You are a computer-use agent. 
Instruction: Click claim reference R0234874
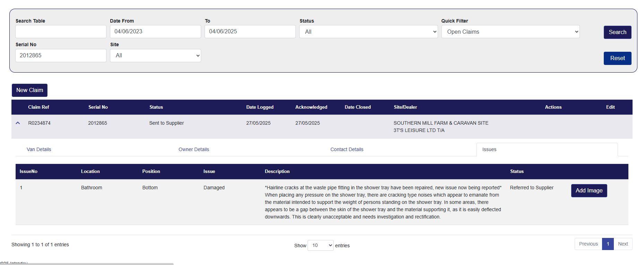(x=39, y=123)
